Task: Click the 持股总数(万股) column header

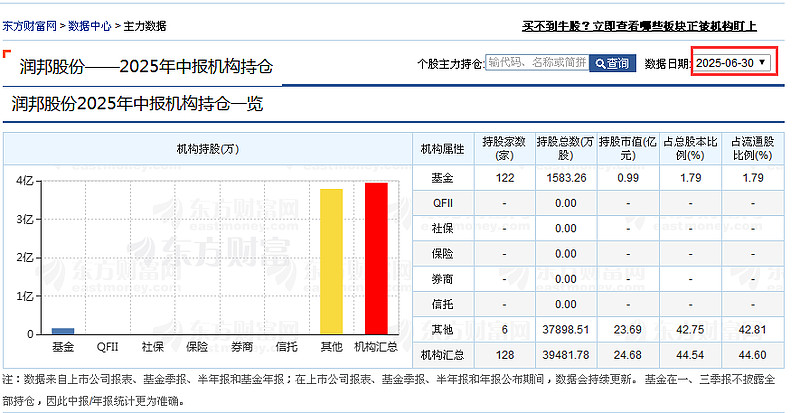Action: (566, 149)
